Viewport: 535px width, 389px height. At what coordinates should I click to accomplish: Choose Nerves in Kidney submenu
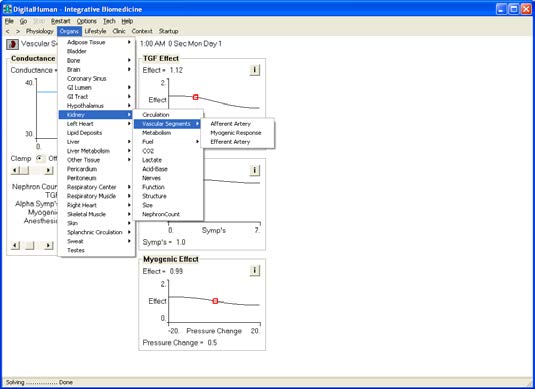click(168, 178)
